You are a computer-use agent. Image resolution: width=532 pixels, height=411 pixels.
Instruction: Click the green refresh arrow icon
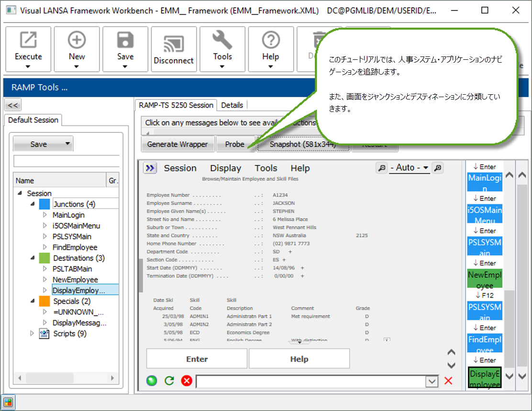pyautogui.click(x=169, y=381)
